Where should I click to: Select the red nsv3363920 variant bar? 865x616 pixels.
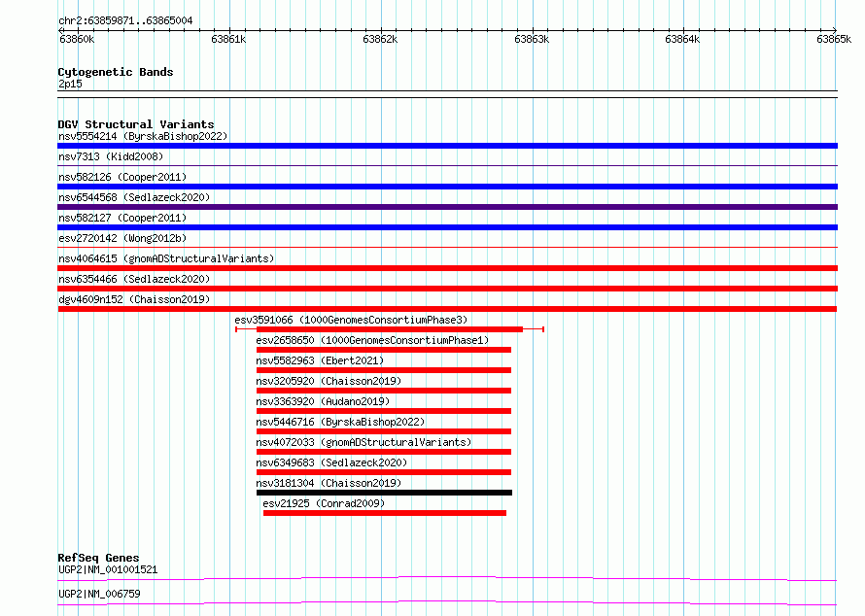[384, 411]
